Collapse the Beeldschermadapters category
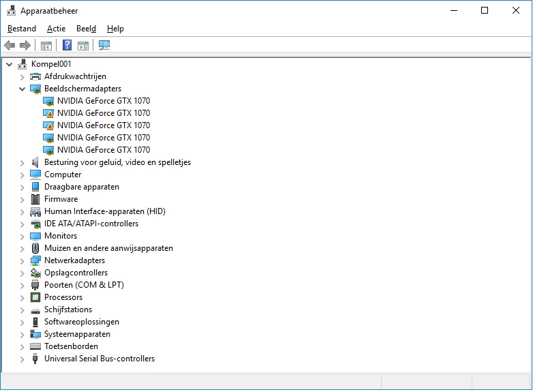Screen dimensions: 533x392 click(x=22, y=89)
